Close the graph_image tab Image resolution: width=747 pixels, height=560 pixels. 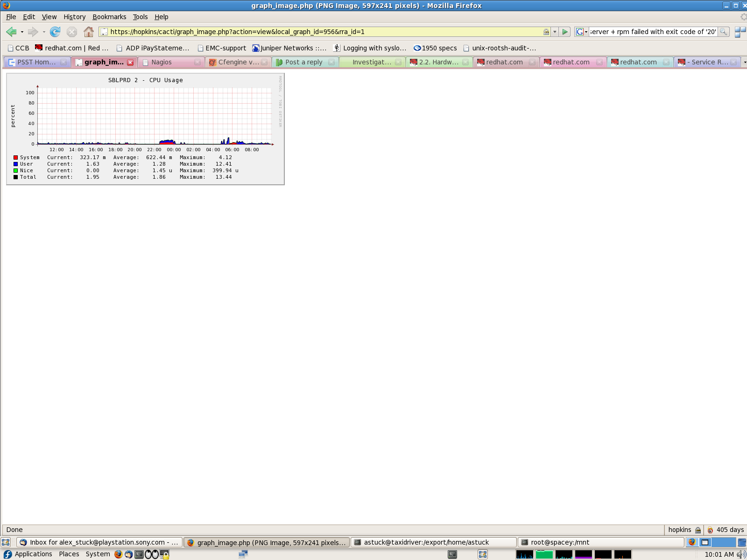click(130, 62)
